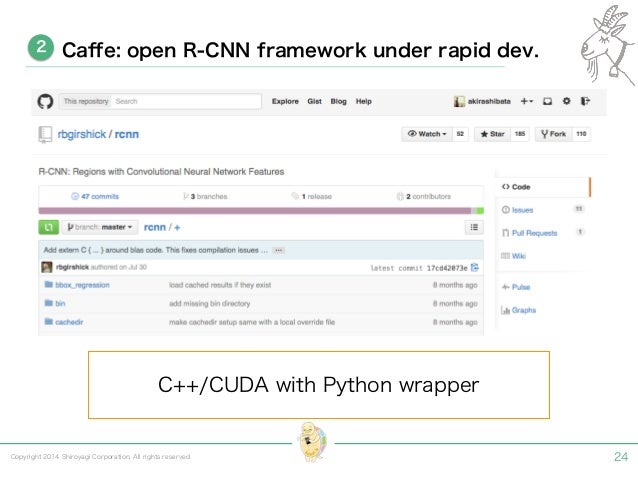Open 'make cachedir setup same' commit message

coord(252,322)
